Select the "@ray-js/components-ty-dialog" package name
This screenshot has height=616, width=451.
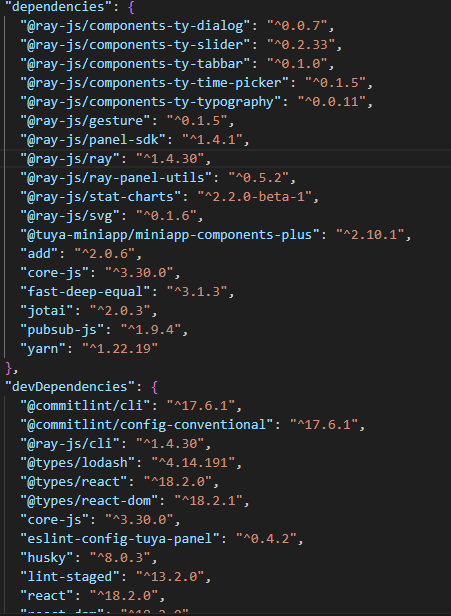point(136,26)
